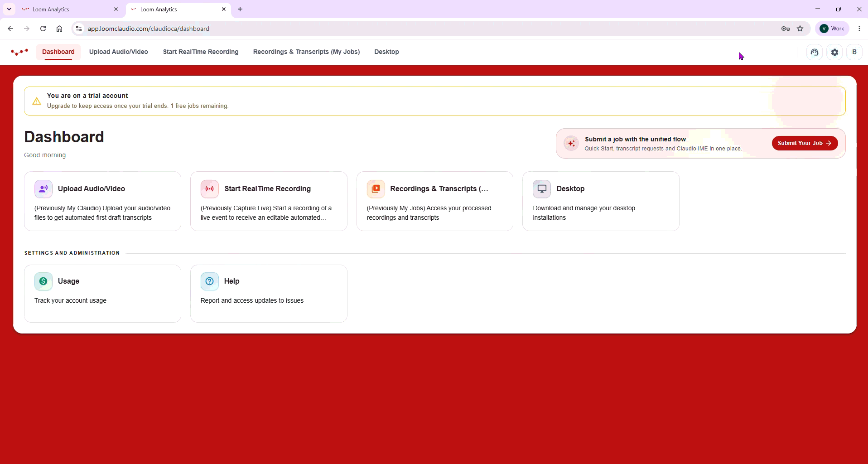Click 'You are on a trial account' text
This screenshot has width=868, height=464.
click(87, 96)
